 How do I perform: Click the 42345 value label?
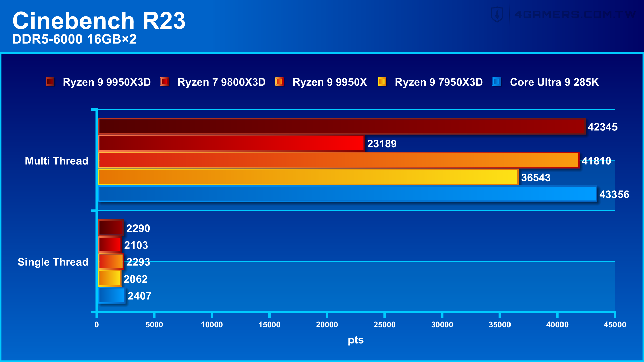tap(602, 127)
